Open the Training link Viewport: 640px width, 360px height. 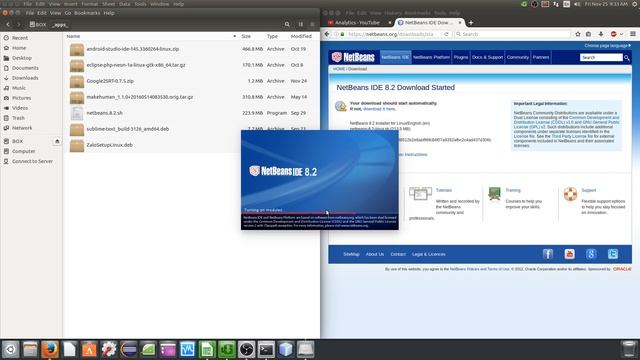click(513, 190)
